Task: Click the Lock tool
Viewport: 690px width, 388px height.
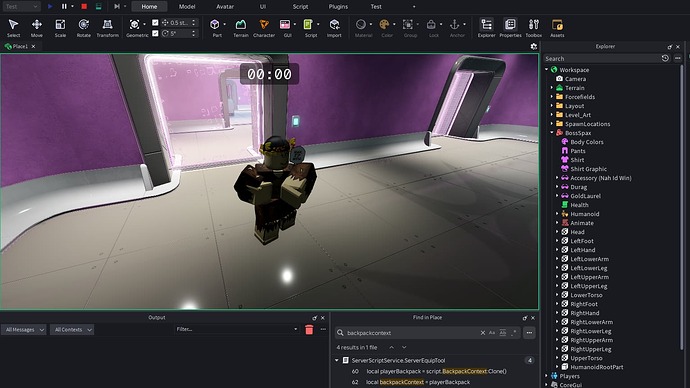Action: (x=431, y=28)
